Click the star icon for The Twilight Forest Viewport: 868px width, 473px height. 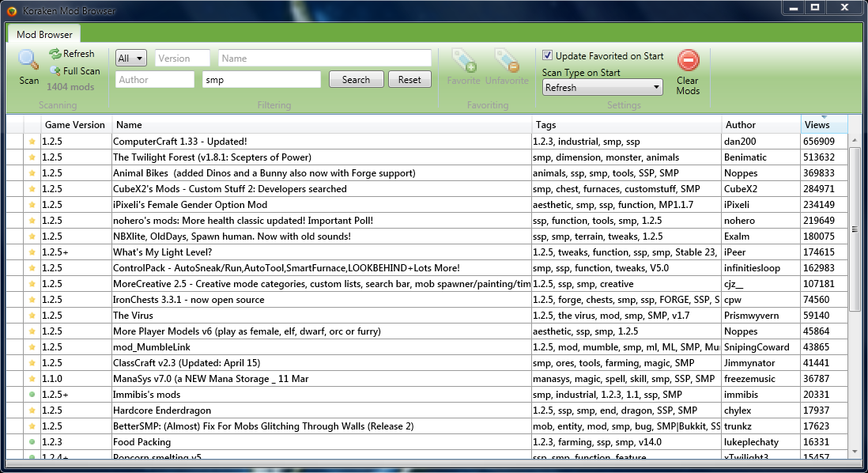[x=32, y=157]
